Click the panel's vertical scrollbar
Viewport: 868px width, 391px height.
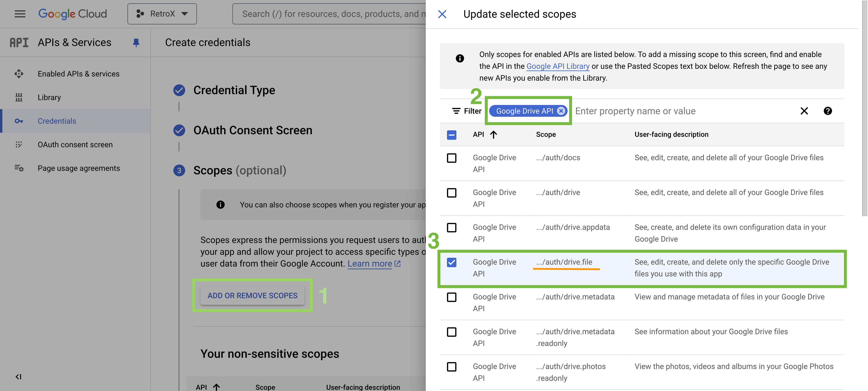[x=865, y=108]
